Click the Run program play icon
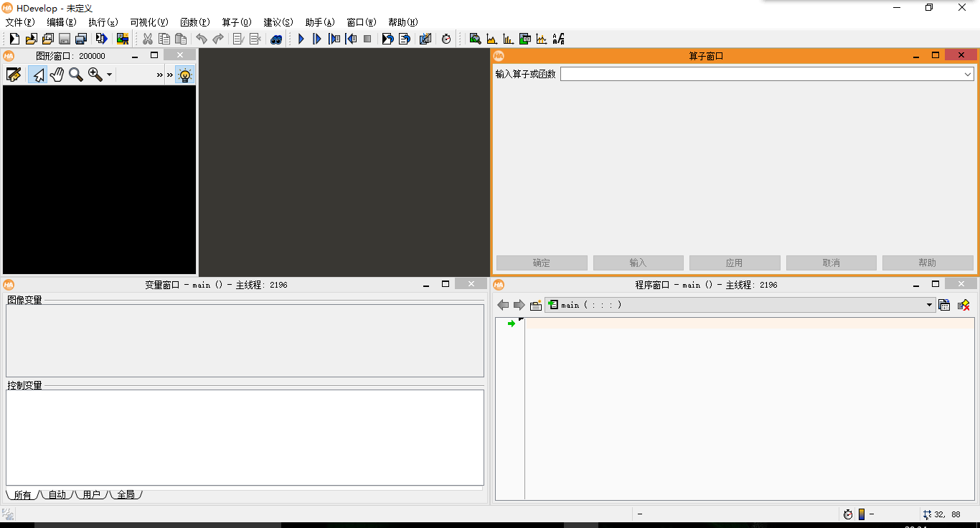 301,39
